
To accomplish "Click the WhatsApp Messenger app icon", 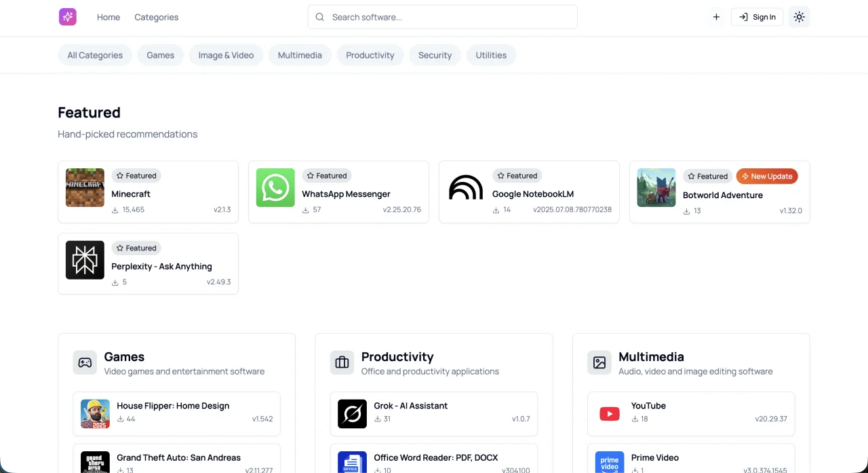I will [x=275, y=187].
